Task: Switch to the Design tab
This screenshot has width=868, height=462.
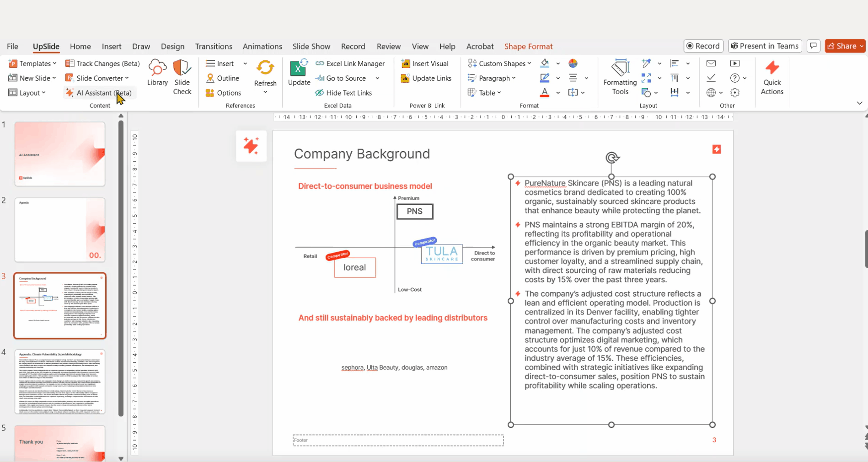Action: click(172, 46)
